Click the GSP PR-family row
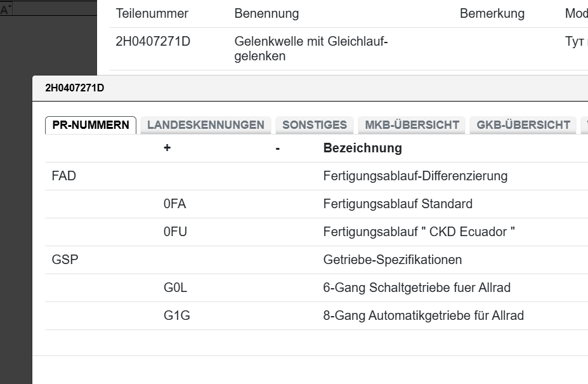Screen dimensions: 588x384 pyautogui.click(x=65, y=260)
